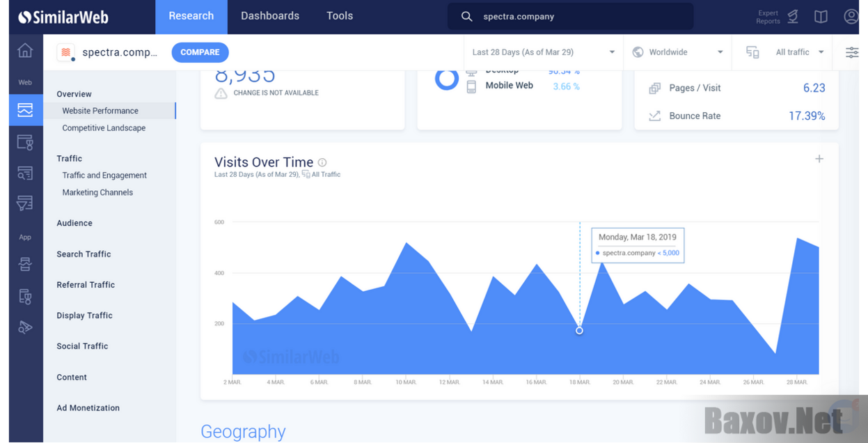Open the date range dropdown Last 28 Days
Image resolution: width=868 pixels, height=443 pixels.
[x=543, y=52]
